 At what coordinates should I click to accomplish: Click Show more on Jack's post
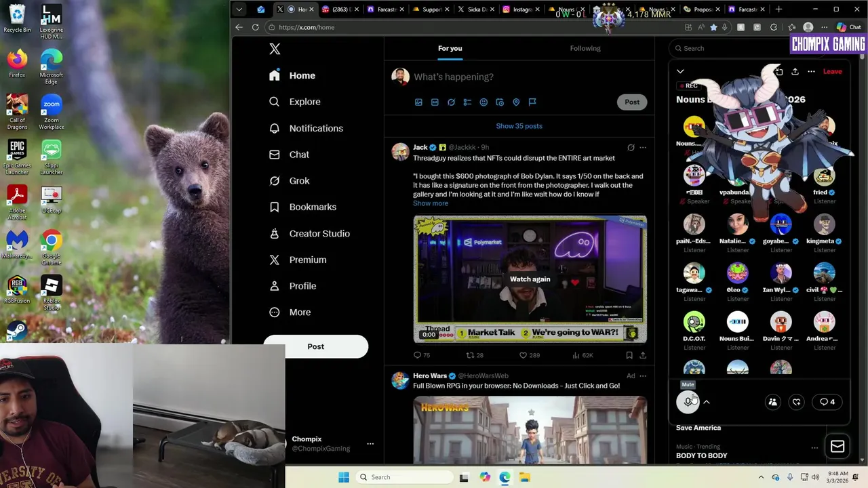click(431, 203)
